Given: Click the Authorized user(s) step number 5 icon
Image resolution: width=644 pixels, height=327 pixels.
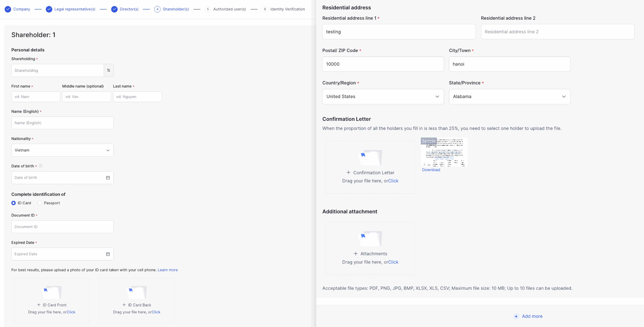Looking at the screenshot, I should tap(208, 9).
